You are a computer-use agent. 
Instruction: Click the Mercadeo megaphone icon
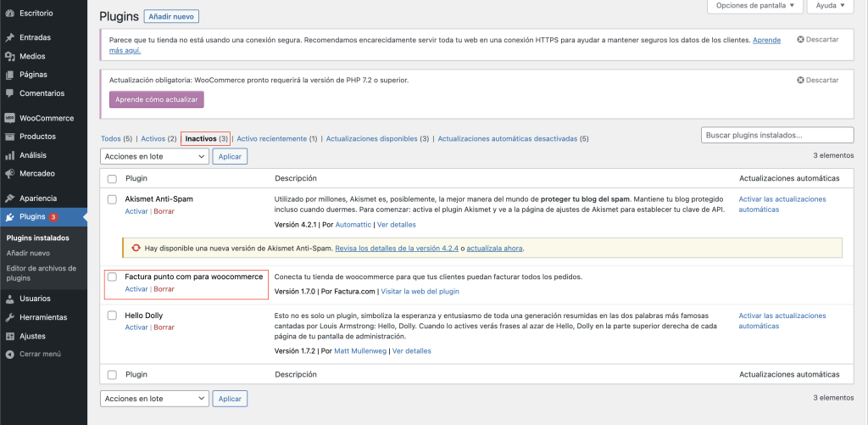tap(9, 173)
